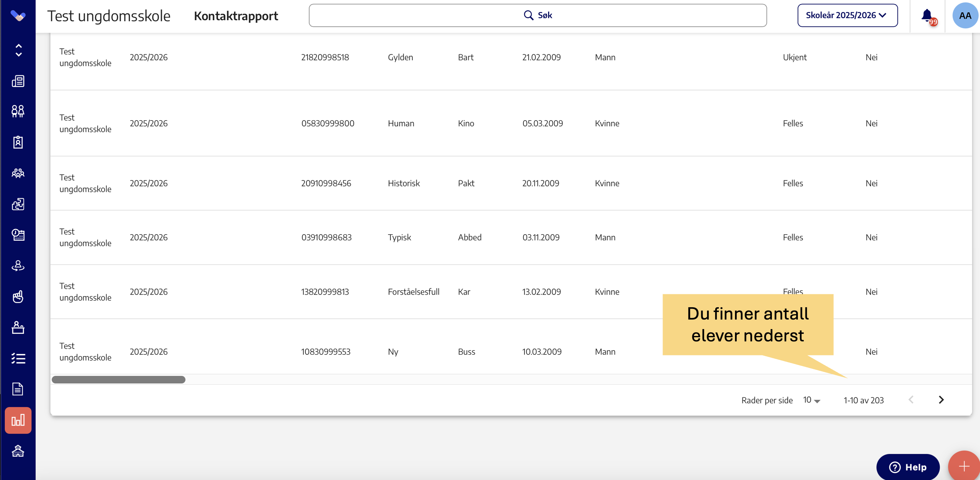This screenshot has height=480, width=980.
Task: Select the ID number 13820999813
Action: tap(325, 292)
